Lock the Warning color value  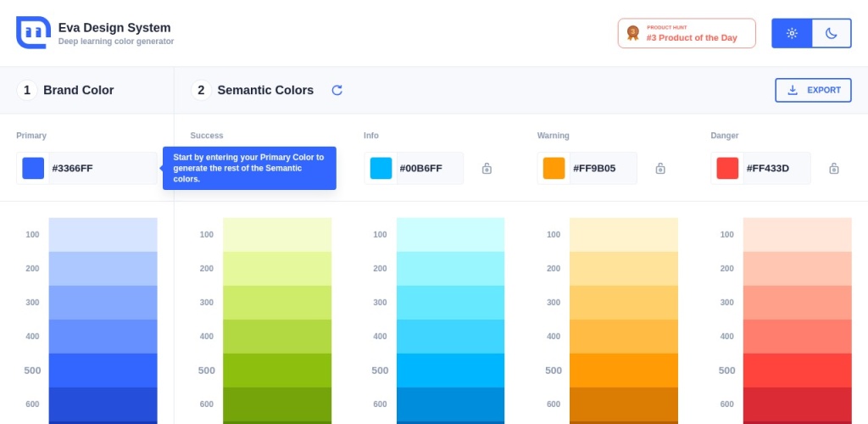coord(660,169)
